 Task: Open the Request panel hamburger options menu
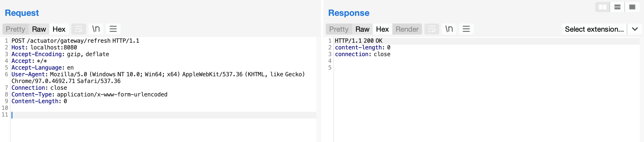point(113,29)
